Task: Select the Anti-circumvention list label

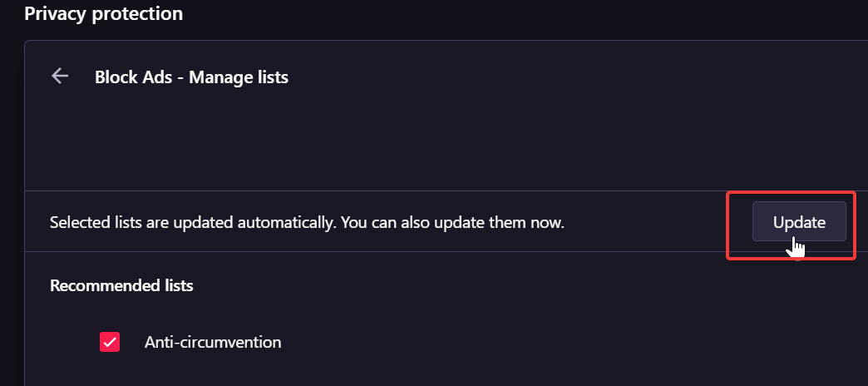Action: click(213, 342)
